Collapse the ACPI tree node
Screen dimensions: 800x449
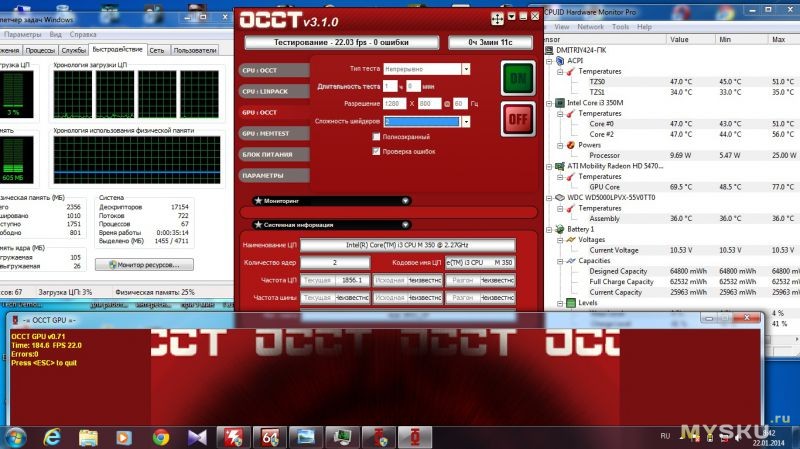549,61
